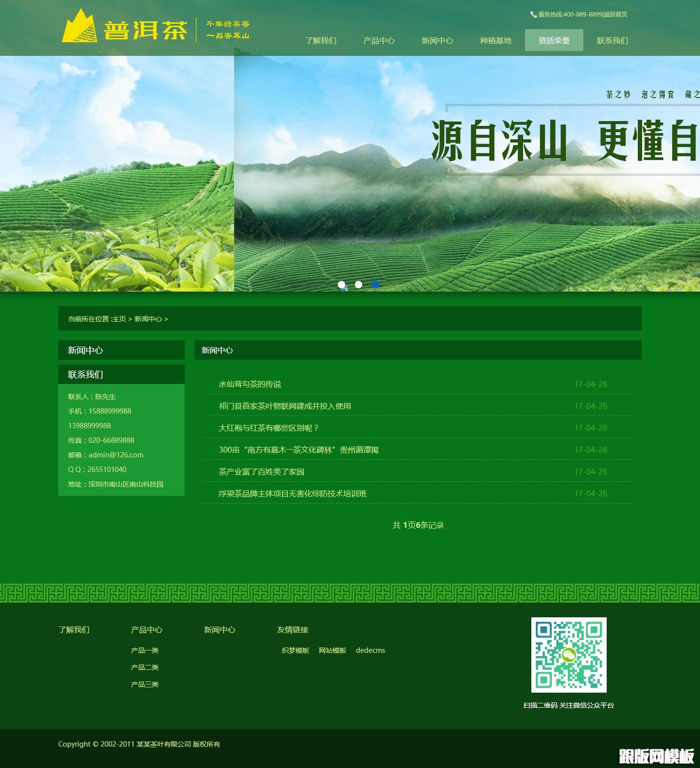Click the footer 产品中心 heading link

coord(147,629)
